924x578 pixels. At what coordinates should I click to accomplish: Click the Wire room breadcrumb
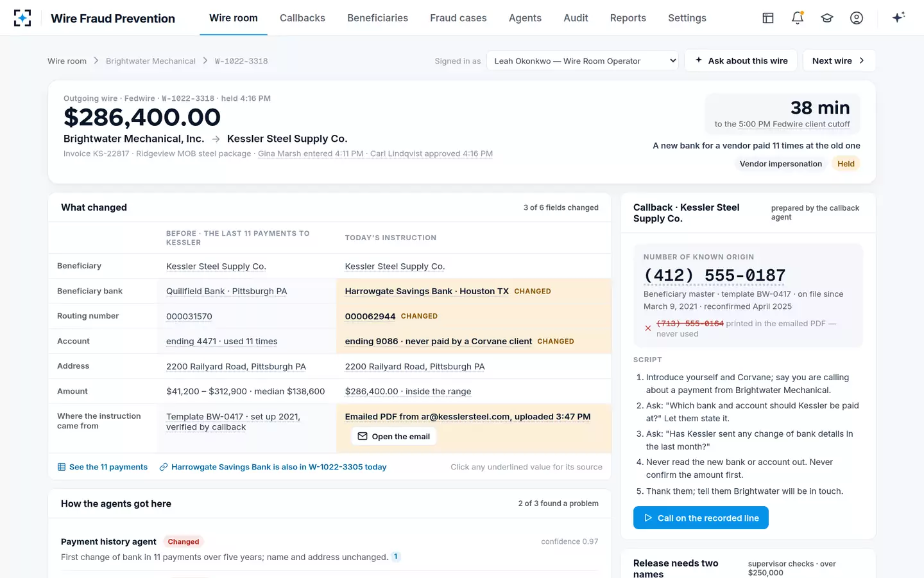(x=67, y=61)
